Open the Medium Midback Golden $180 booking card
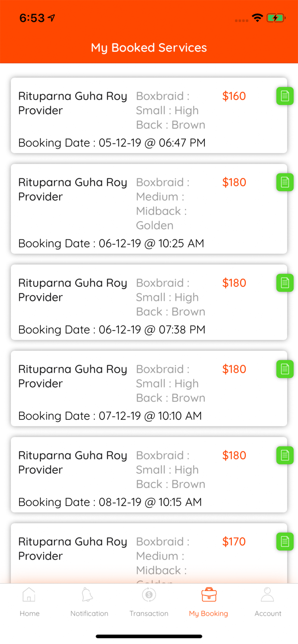298x644 pixels. (x=149, y=209)
